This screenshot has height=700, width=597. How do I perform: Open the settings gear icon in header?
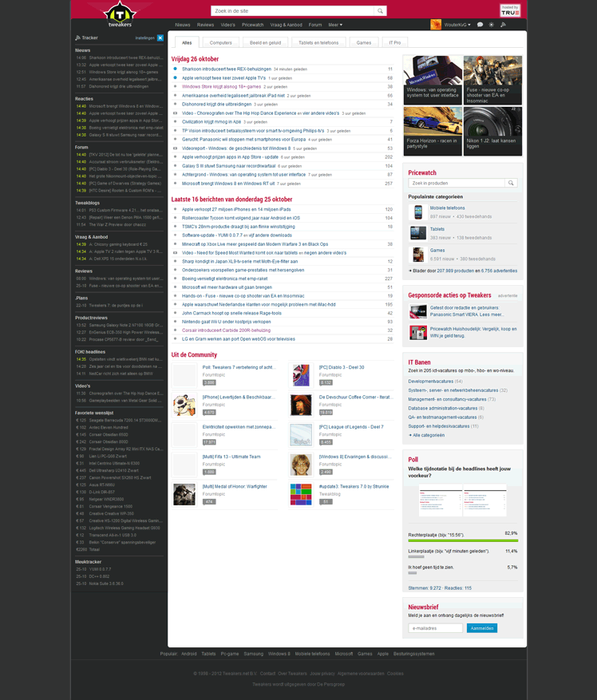pyautogui.click(x=492, y=25)
